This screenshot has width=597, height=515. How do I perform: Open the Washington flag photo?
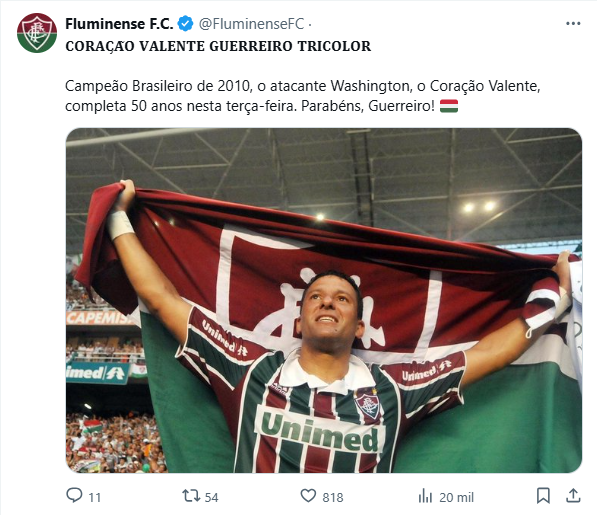click(x=324, y=300)
